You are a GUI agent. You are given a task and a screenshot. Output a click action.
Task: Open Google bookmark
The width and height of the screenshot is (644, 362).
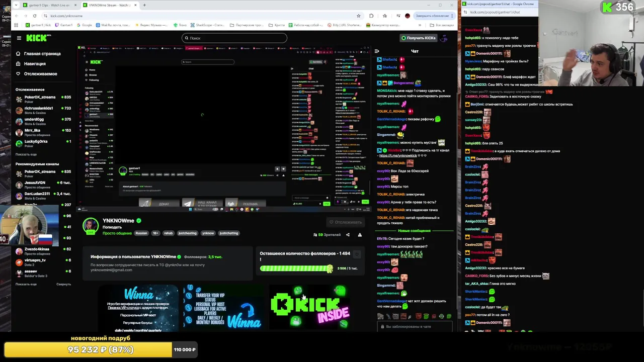pos(85,25)
